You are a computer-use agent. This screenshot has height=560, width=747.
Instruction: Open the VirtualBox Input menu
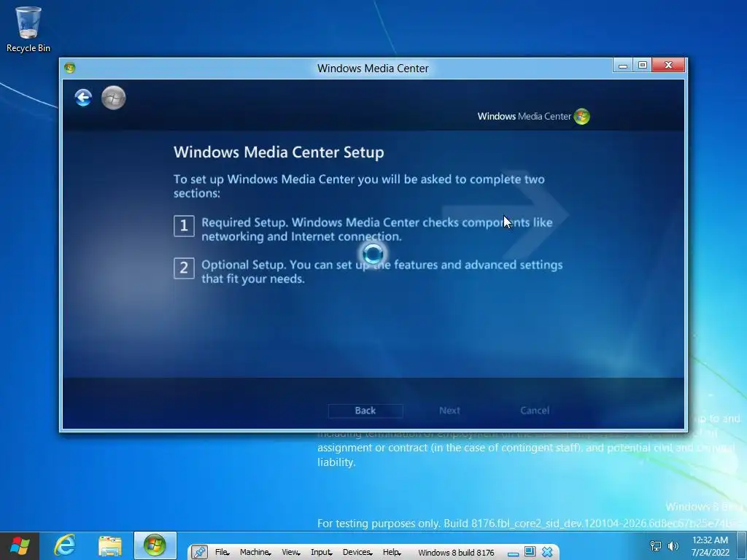point(322,553)
